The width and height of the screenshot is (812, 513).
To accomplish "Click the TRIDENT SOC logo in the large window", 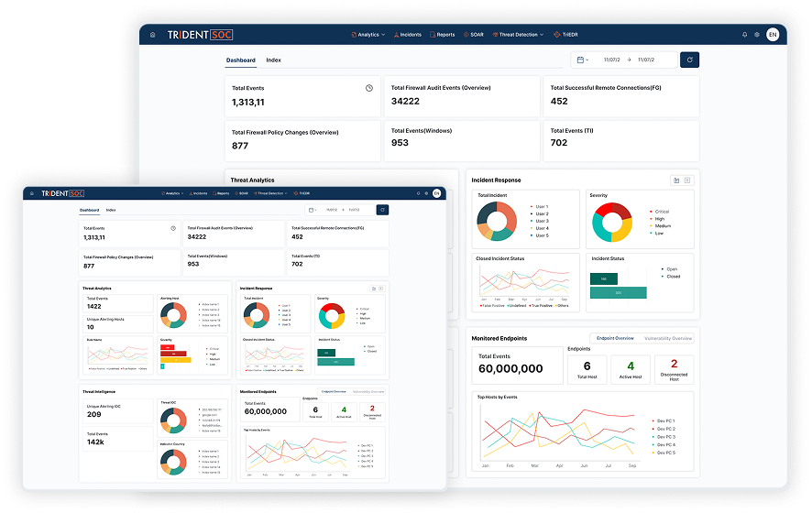I will [x=199, y=35].
